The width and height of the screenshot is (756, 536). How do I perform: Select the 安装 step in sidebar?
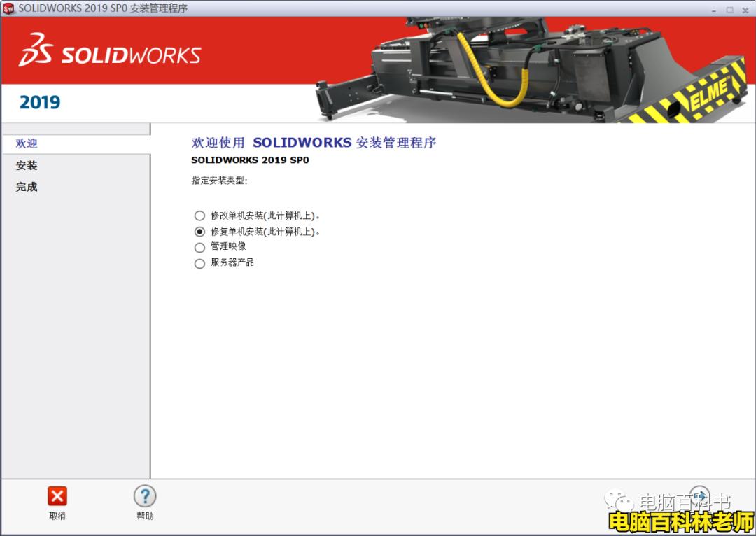click(x=25, y=166)
